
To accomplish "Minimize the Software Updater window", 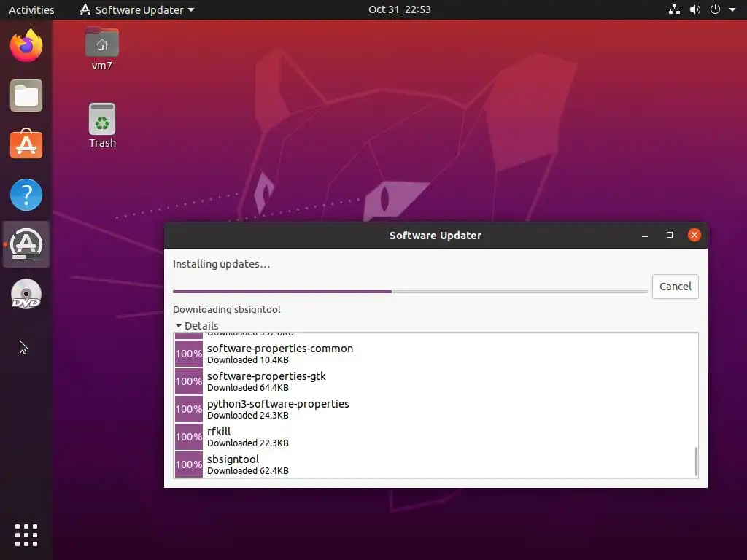I will coord(645,236).
